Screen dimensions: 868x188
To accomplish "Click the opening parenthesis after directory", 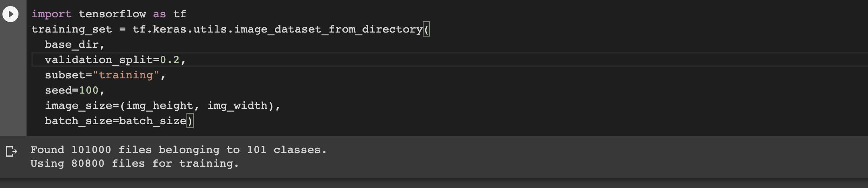I will click(x=426, y=29).
